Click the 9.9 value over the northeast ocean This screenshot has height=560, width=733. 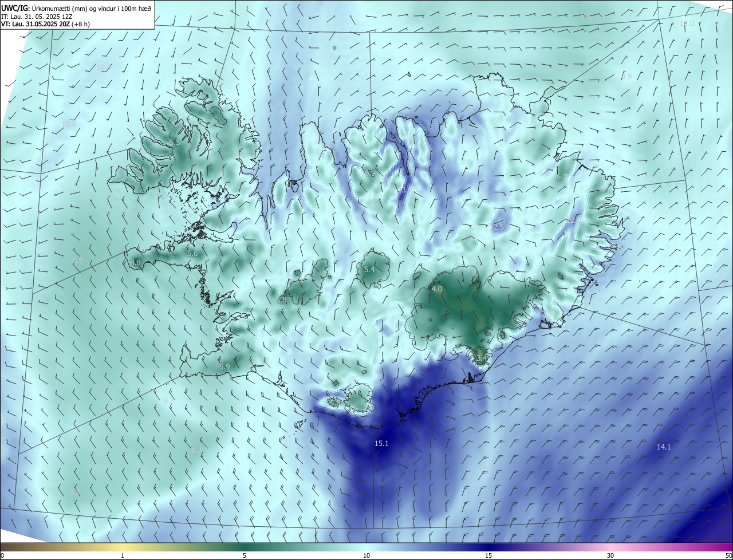pyautogui.click(x=626, y=76)
